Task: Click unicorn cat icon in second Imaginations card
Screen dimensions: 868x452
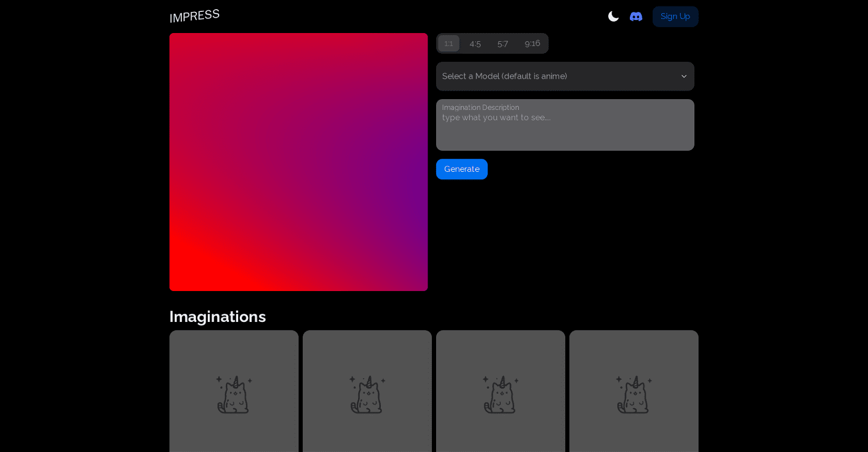Action: [367, 395]
